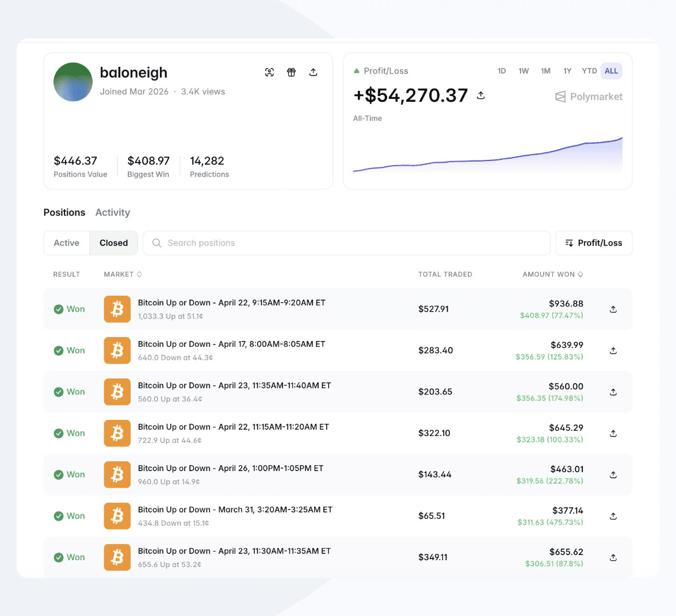Share the April 26, 1:00PM position
This screenshot has width=676, height=616.
click(613, 475)
